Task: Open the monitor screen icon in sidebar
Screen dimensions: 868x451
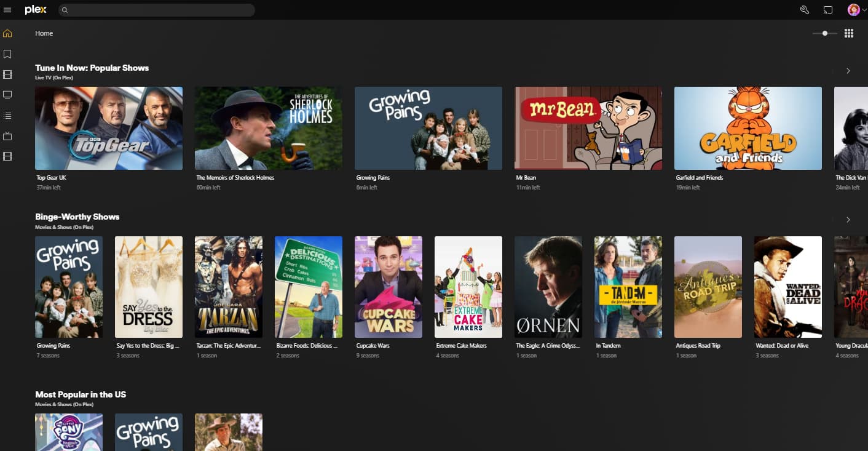Action: (7, 95)
